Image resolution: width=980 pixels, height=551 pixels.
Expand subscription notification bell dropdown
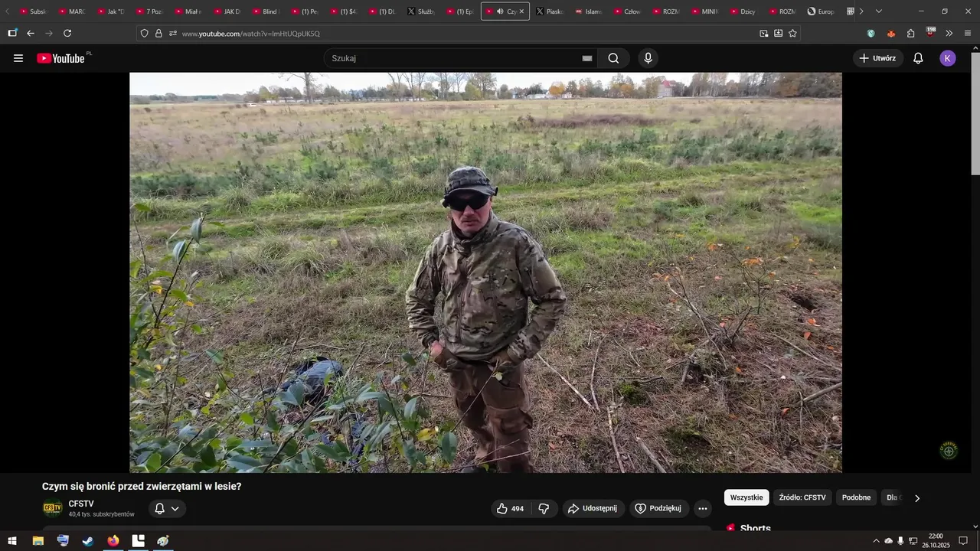coord(167,509)
